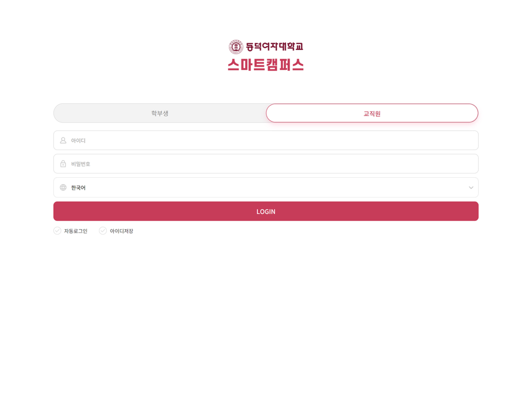
Task: Click the 자동로그인 label text
Action: [x=76, y=231]
